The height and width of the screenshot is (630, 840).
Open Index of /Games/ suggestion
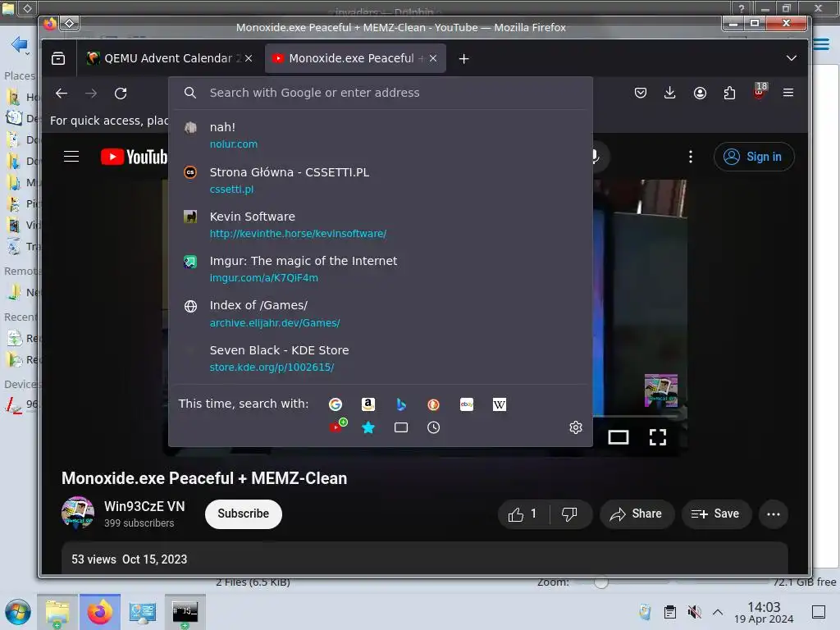(x=381, y=313)
